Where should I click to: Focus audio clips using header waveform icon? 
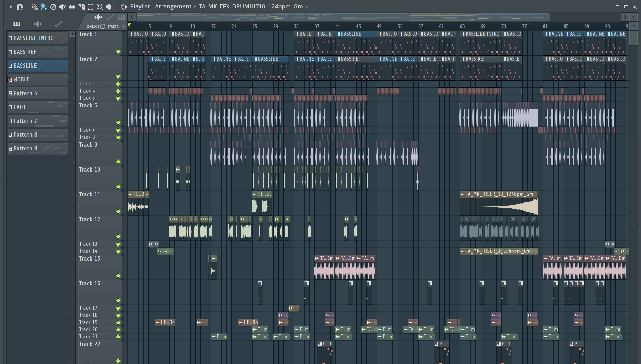pyautogui.click(x=98, y=17)
